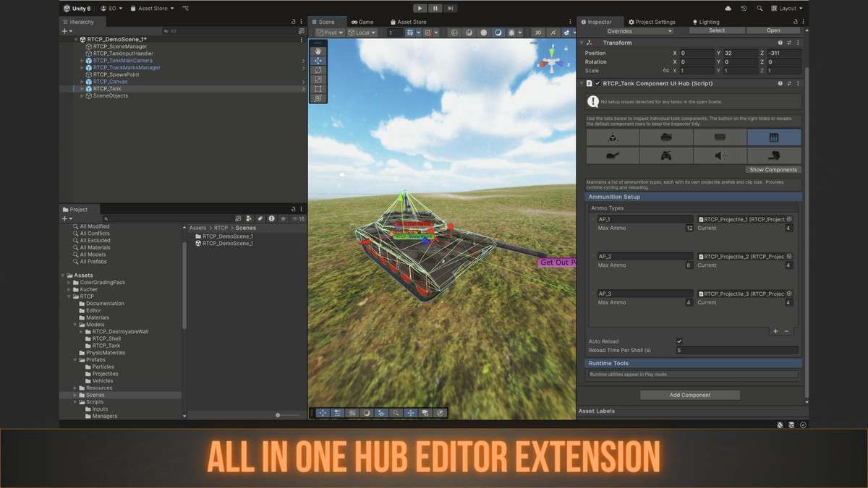Image resolution: width=868 pixels, height=488 pixels.
Task: Open the Project Settings tab
Action: [651, 22]
